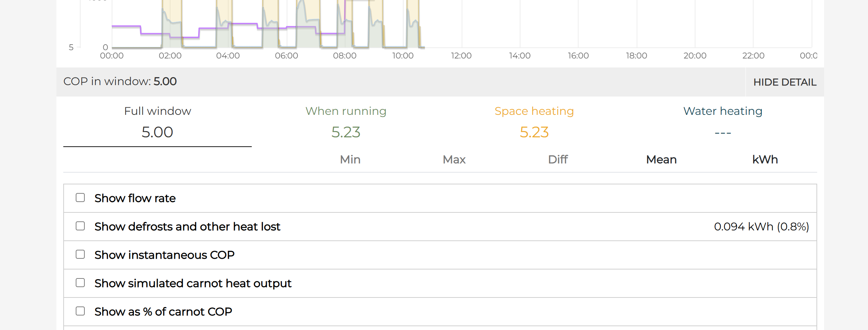Click the Mean column header
Screen dimensions: 868x330
(x=661, y=159)
